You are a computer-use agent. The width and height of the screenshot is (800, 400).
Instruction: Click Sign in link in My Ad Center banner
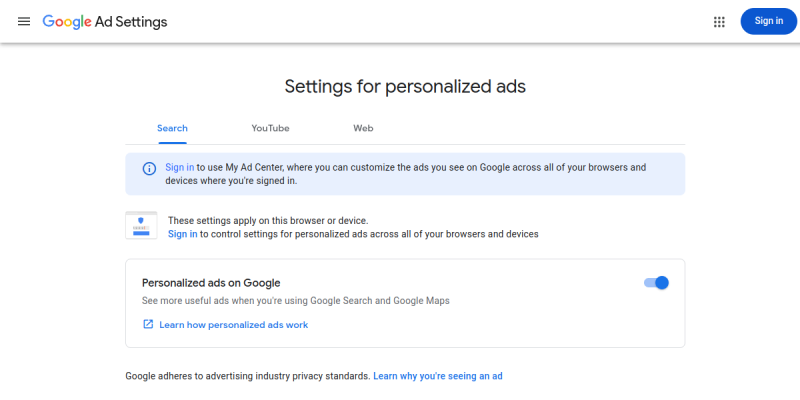click(x=180, y=167)
